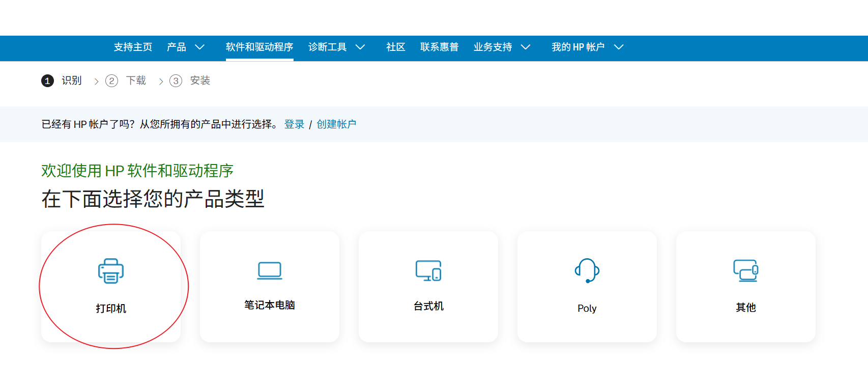Click the desktop computer icon in the 台式机 card
The height and width of the screenshot is (381, 868).
[x=428, y=270]
